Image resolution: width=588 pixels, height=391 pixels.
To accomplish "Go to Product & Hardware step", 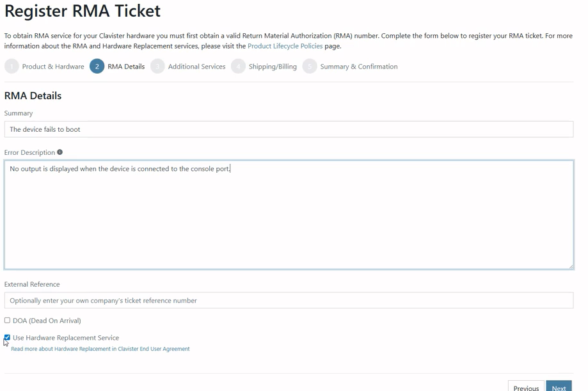I will (53, 67).
